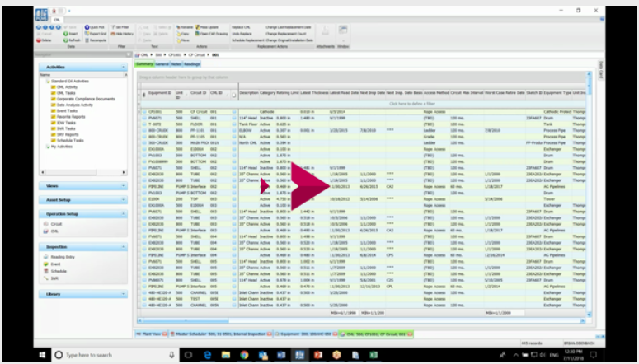Click the Copy action in the Actions group

pyautogui.click(x=182, y=34)
